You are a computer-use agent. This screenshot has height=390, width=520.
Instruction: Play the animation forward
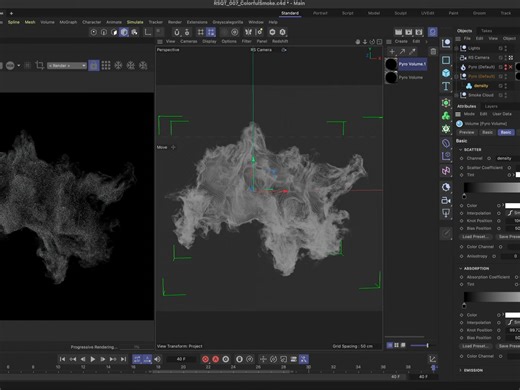coord(93,359)
